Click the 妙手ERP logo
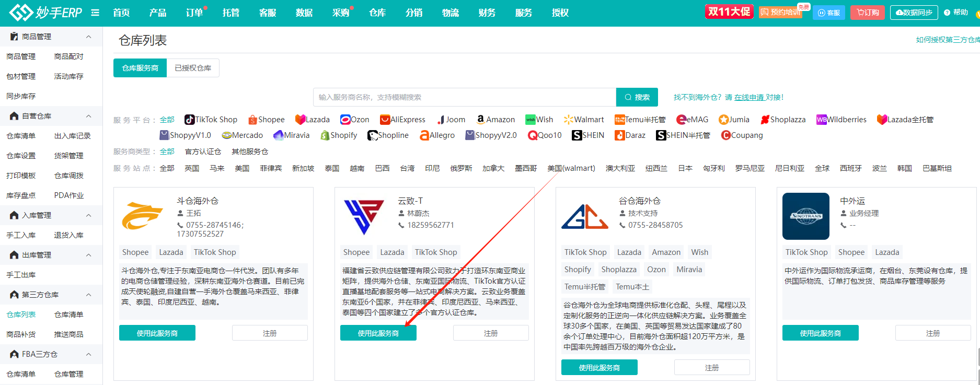The width and height of the screenshot is (980, 385). pyautogui.click(x=45, y=13)
